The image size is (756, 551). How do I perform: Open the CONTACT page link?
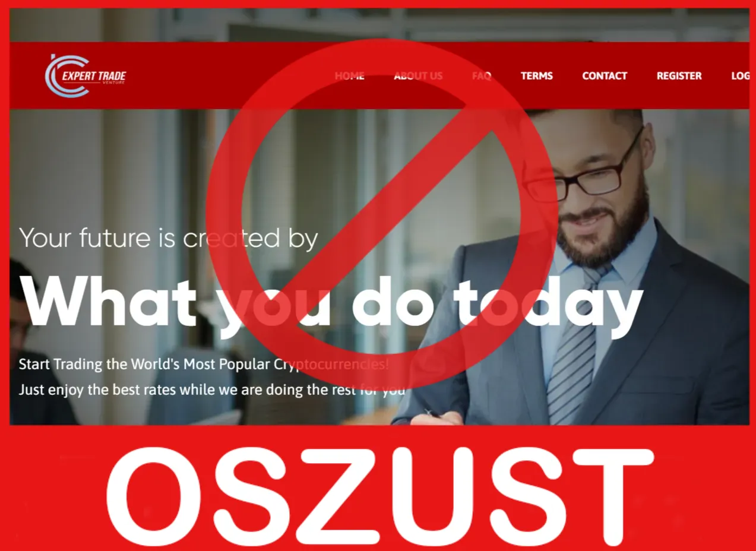click(605, 76)
